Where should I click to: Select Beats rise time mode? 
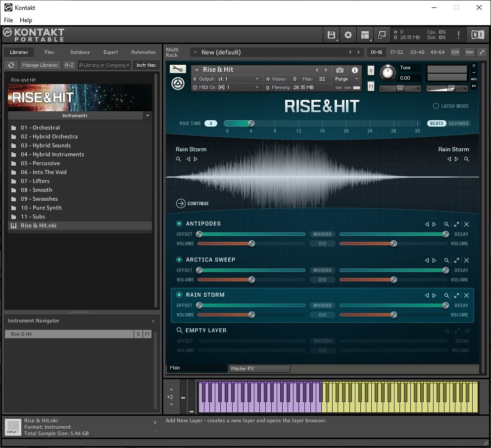(x=437, y=123)
